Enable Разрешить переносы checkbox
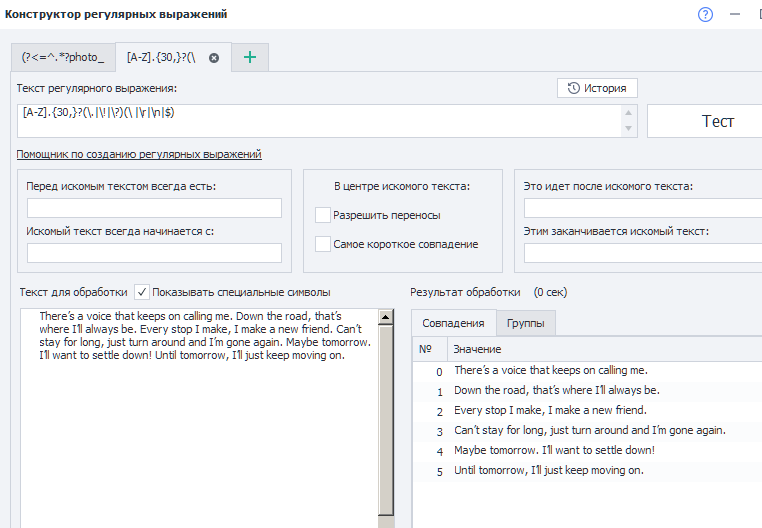 click(x=323, y=215)
